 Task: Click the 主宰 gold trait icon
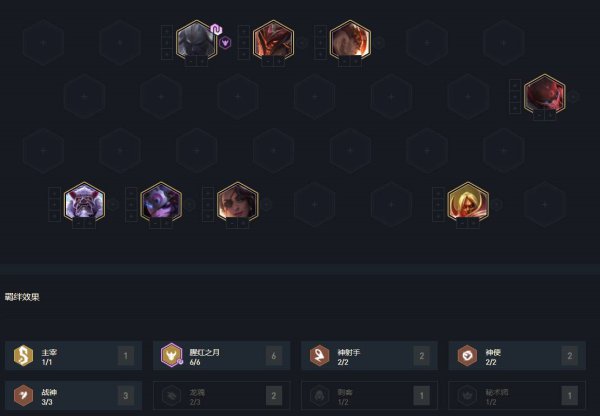point(23,356)
